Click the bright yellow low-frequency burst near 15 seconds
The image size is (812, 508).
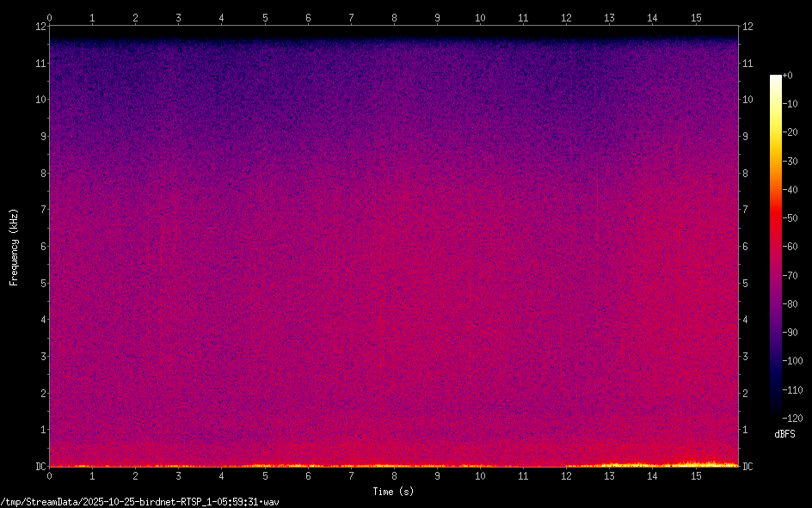pos(701,463)
